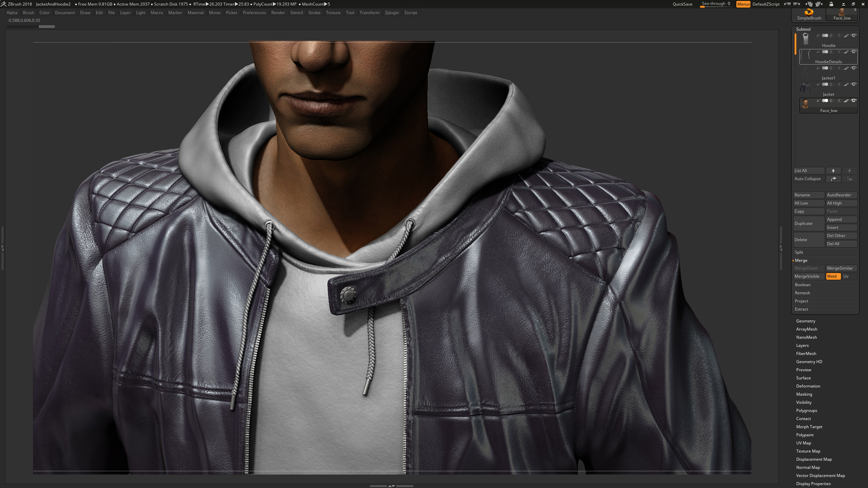Enable Auto Collapse
Screen dimensions: 868x488
(x=809, y=179)
